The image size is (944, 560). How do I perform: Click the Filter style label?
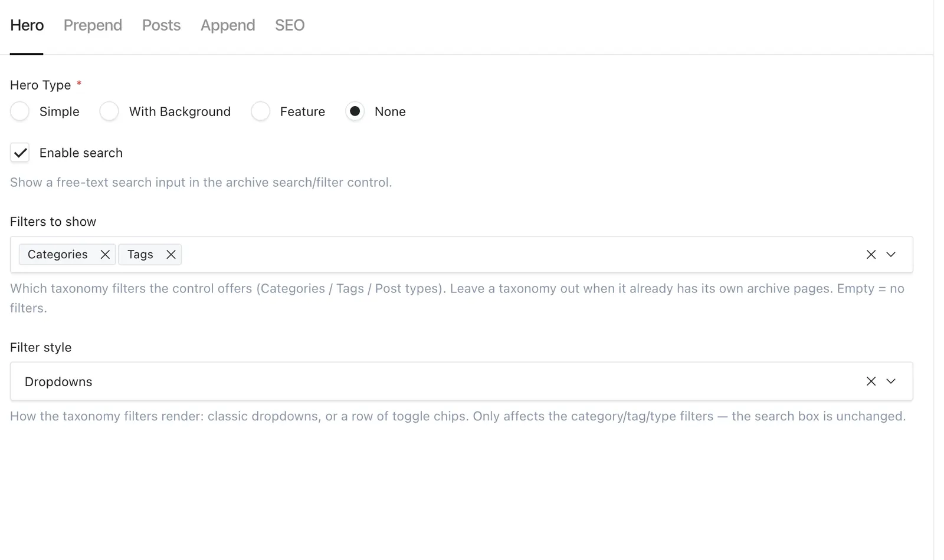coord(41,347)
